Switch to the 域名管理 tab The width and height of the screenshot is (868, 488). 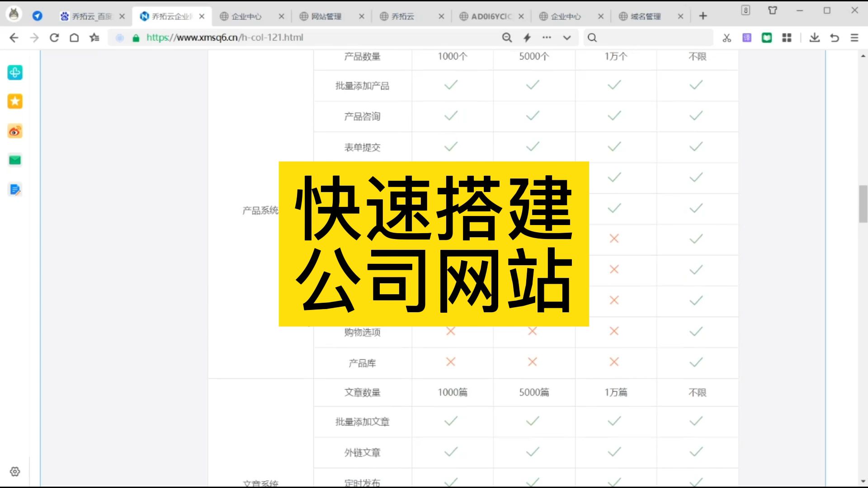click(646, 16)
